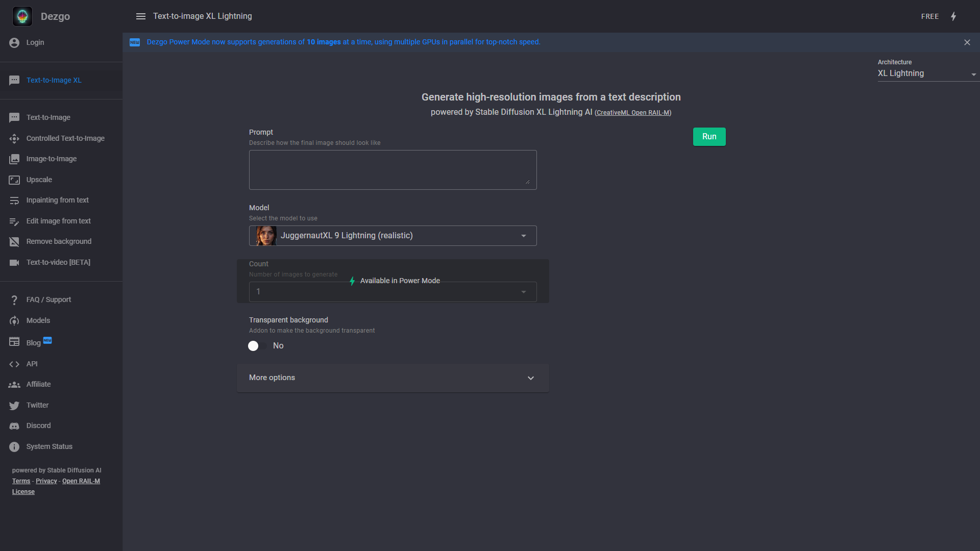980x551 pixels.
Task: Dismiss the Power Mode announcement banner
Action: pyautogui.click(x=967, y=42)
